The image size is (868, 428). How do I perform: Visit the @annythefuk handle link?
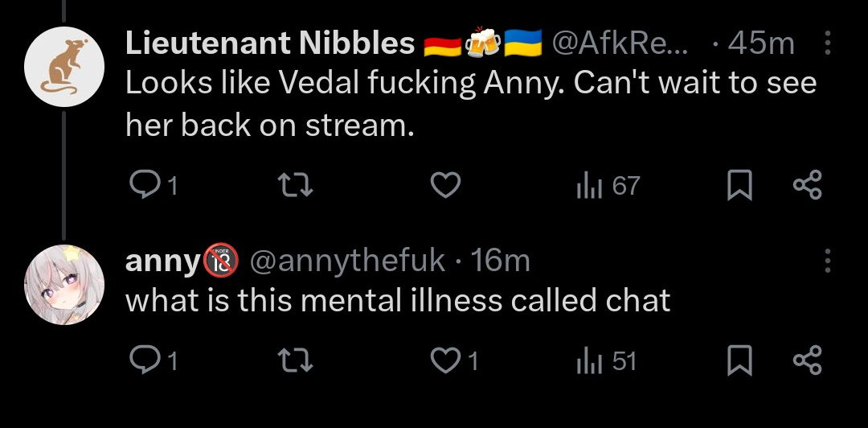tap(347, 261)
